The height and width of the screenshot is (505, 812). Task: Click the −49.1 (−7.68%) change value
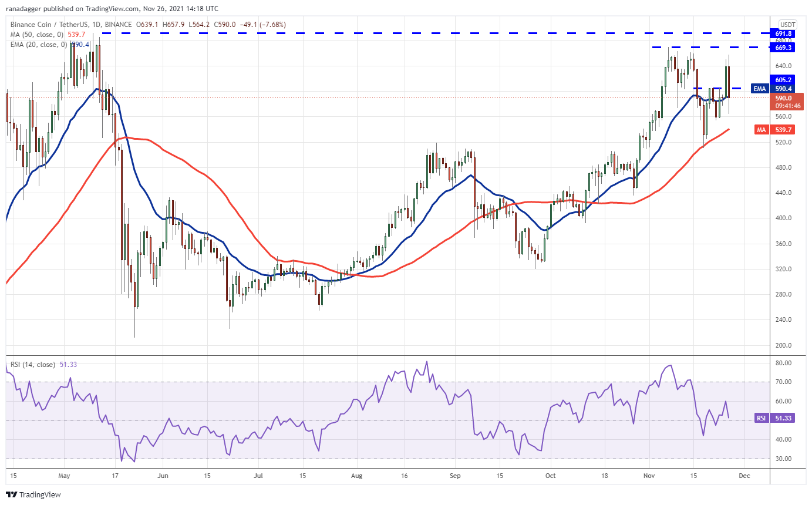click(x=264, y=25)
